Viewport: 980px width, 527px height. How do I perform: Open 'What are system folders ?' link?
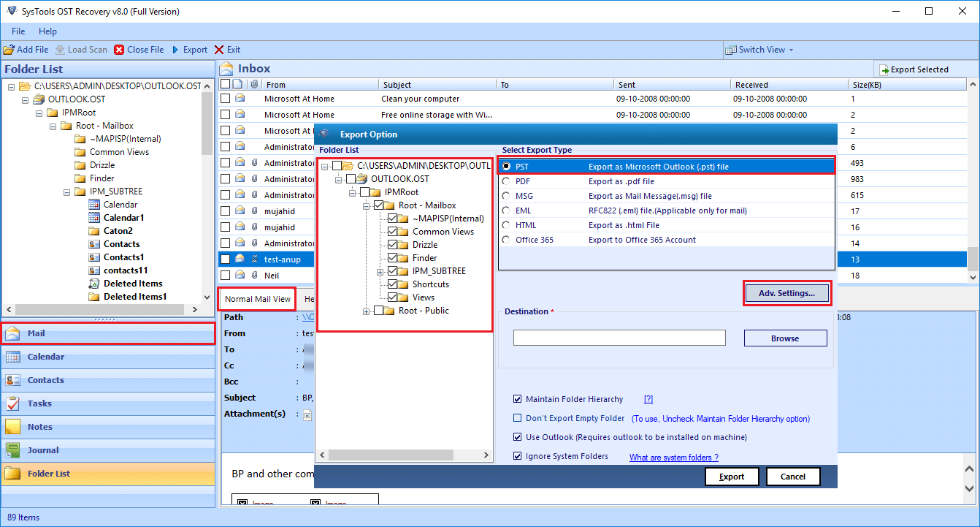674,458
